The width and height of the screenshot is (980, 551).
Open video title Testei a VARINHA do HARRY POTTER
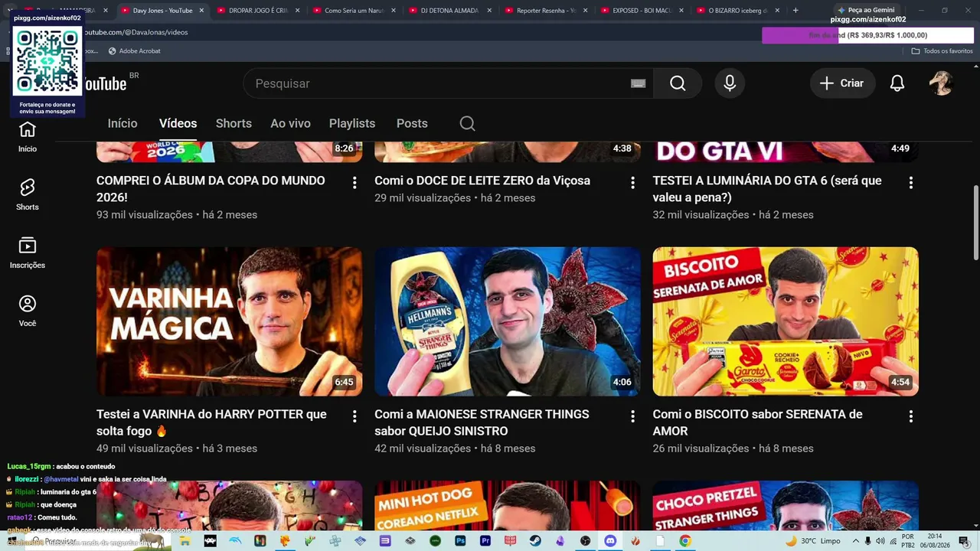point(211,422)
